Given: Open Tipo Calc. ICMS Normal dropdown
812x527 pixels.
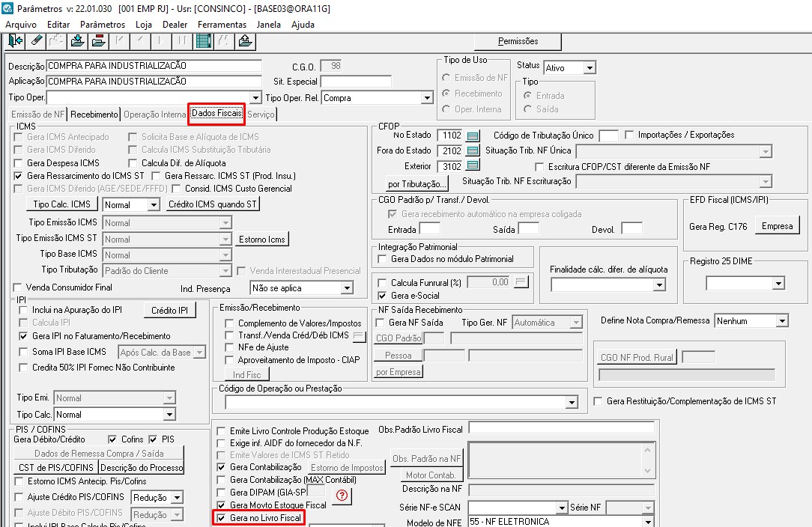Looking at the screenshot, I should [x=154, y=205].
